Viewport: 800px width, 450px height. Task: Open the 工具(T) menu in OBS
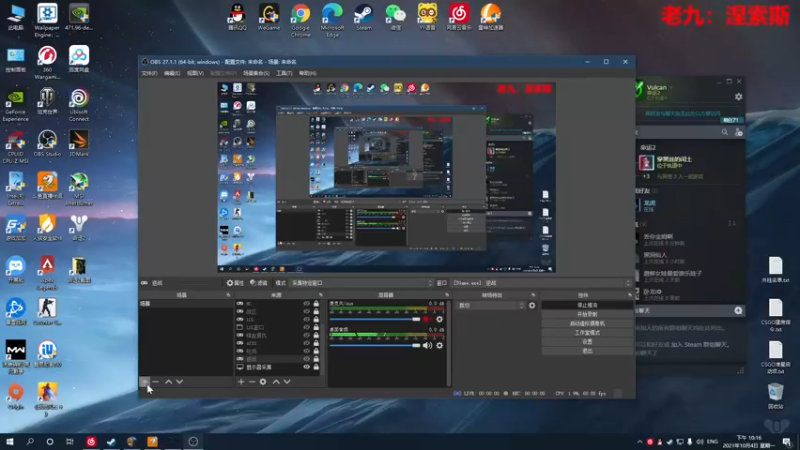click(x=284, y=73)
